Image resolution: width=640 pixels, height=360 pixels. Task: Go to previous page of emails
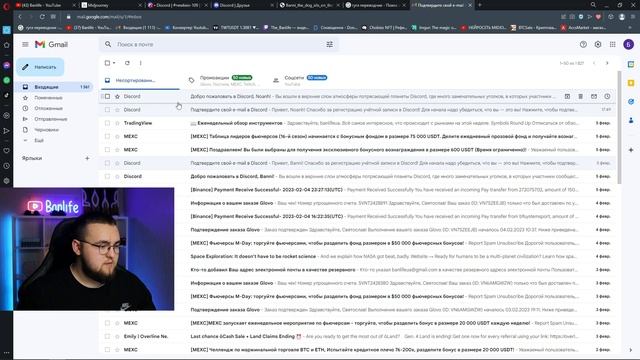[x=594, y=63]
